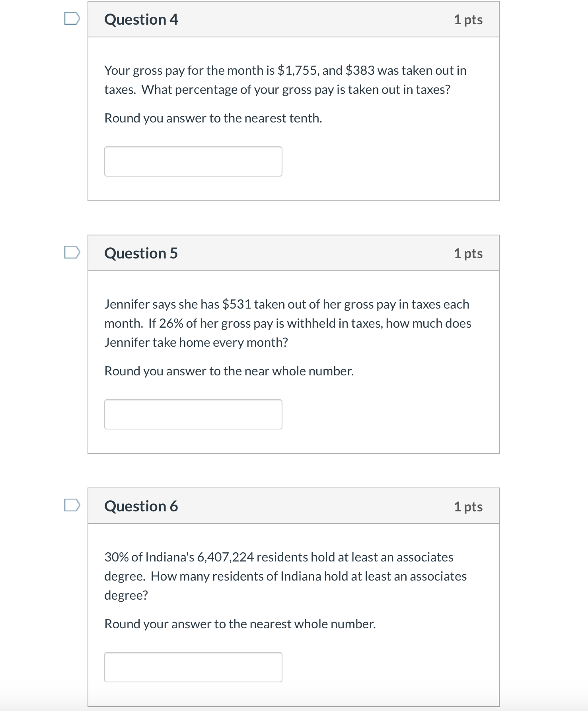Click the 1 pts label on Question 4

coord(469,19)
